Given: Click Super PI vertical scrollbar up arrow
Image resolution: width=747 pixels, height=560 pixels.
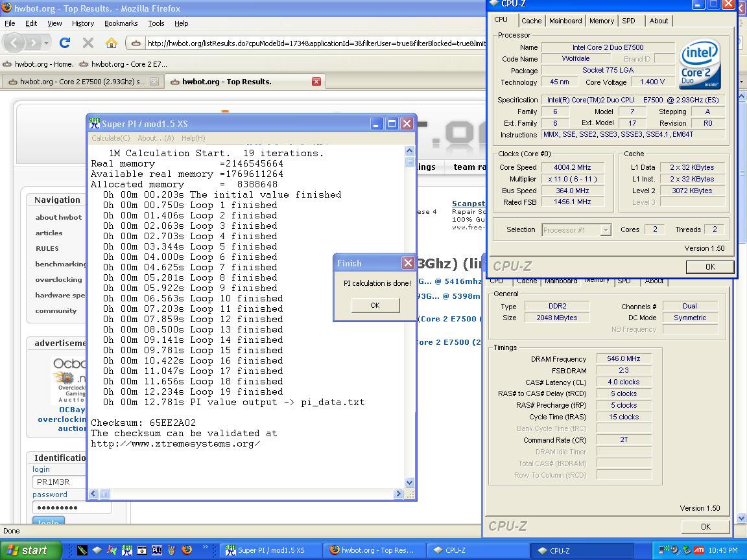Looking at the screenshot, I should pos(409,150).
